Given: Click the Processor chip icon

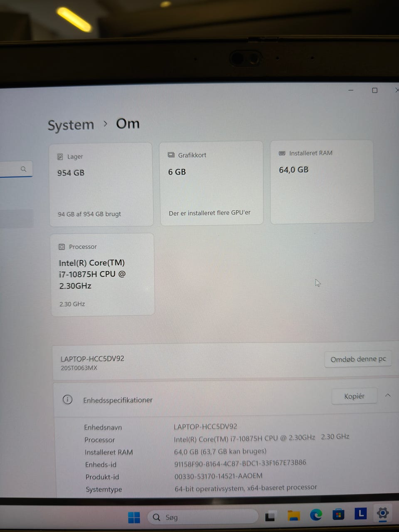Looking at the screenshot, I should (62, 247).
